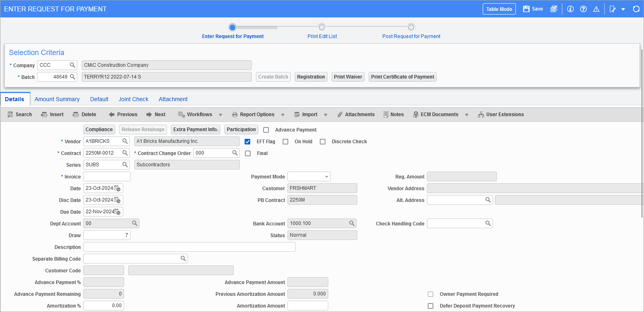Image resolution: width=644 pixels, height=312 pixels.
Task: Toggle the Discrete Check checkbox
Action: [323, 142]
